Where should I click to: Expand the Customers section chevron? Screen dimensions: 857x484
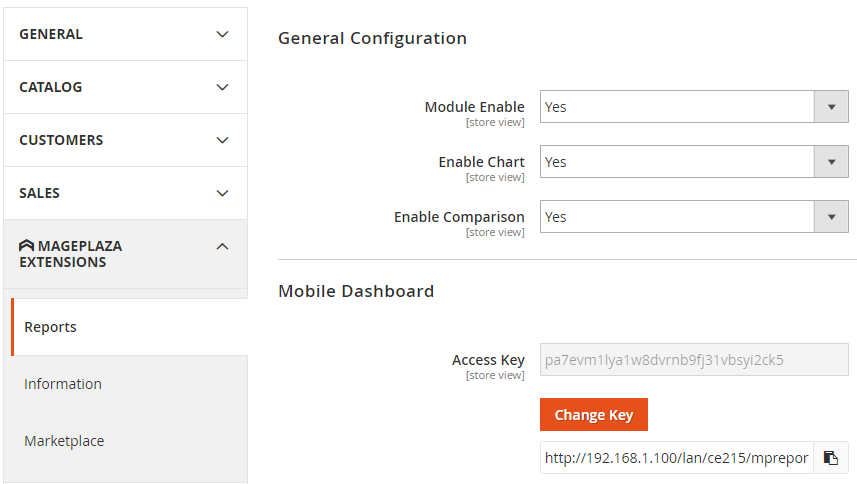point(222,140)
